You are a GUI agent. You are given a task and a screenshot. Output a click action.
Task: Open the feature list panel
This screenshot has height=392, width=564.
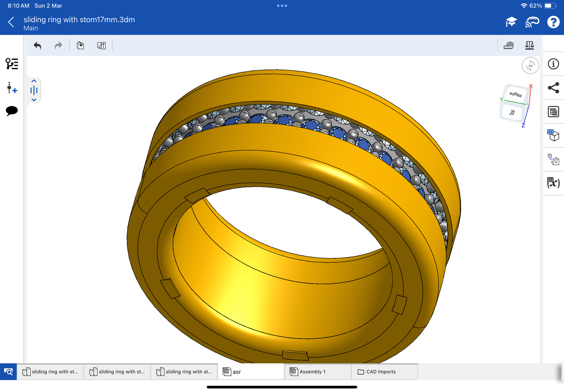click(12, 64)
